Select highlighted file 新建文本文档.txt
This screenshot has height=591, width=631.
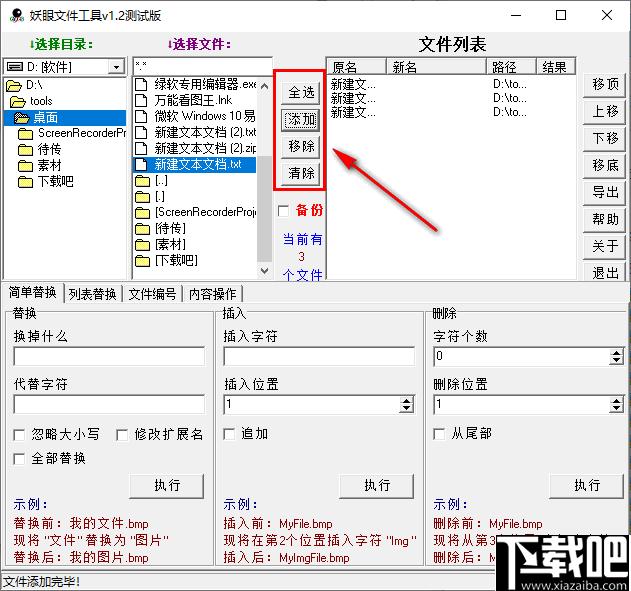coord(195,165)
